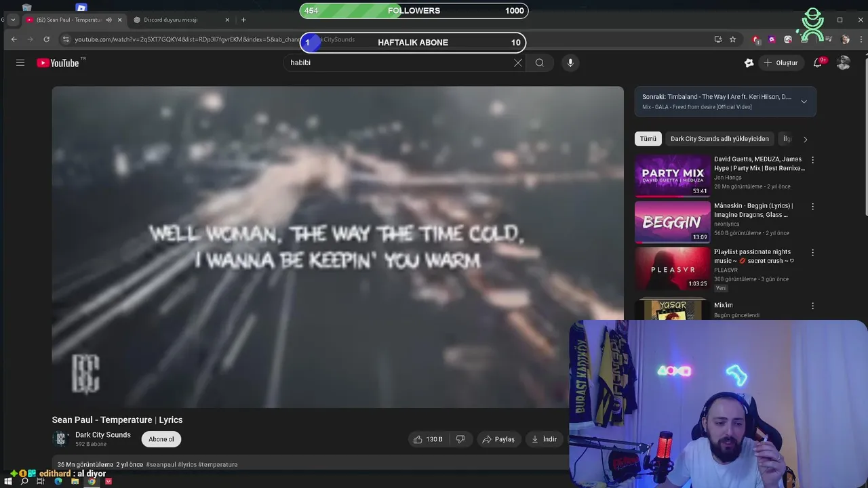Go back in the browser
Viewport: 868px width, 488px height.
pyautogui.click(x=14, y=39)
